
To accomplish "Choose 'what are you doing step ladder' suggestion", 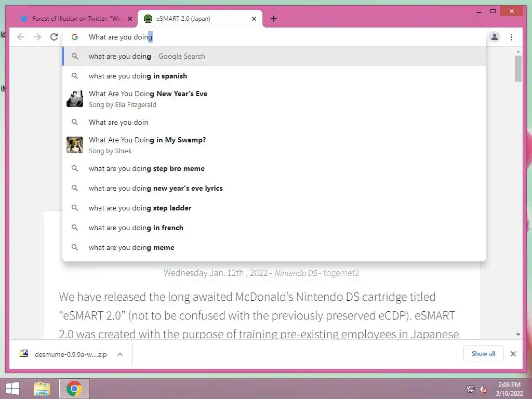I will (274, 208).
